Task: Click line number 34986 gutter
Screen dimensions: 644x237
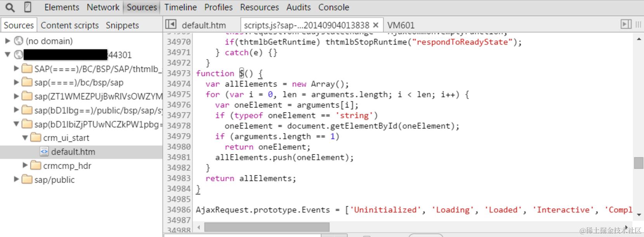Action: (x=179, y=210)
